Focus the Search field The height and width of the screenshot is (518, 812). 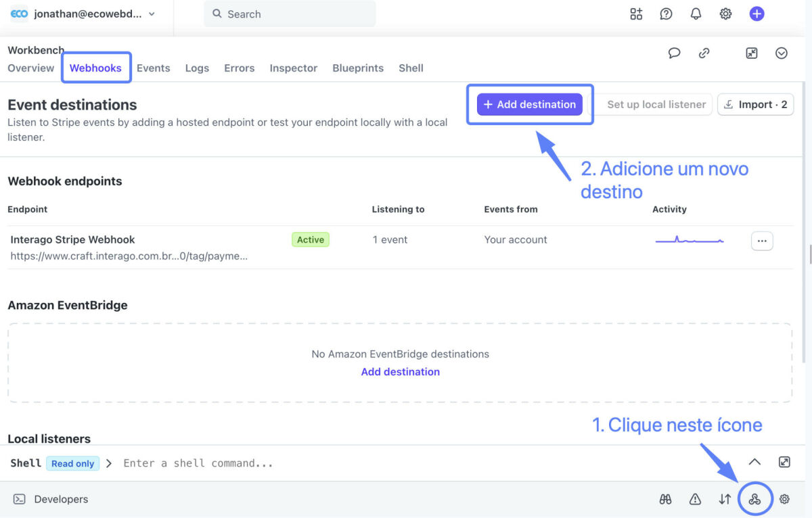290,14
